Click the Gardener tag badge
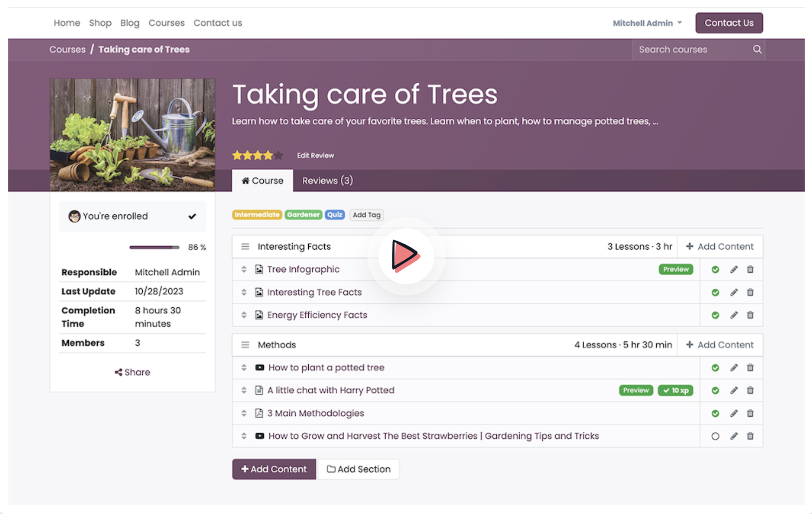 click(x=303, y=215)
